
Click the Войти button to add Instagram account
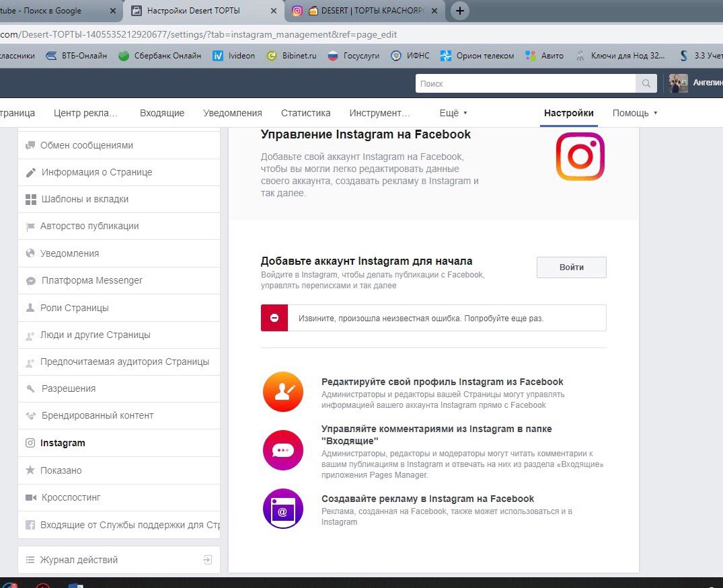click(571, 267)
